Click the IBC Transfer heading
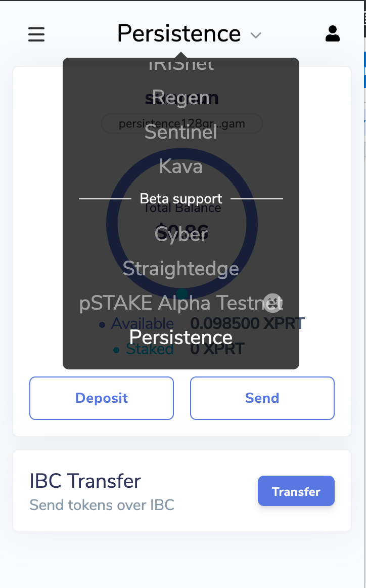Screen dimensions: 366x588 85,481
